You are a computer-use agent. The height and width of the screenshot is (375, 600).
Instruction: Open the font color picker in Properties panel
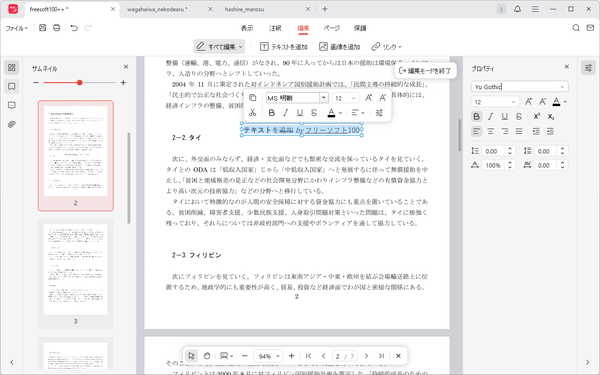(x=559, y=102)
